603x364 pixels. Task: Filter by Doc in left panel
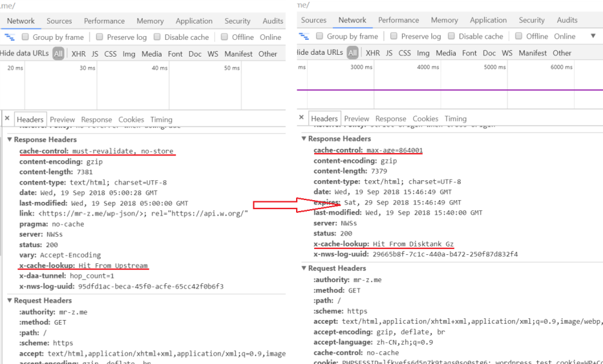(195, 54)
